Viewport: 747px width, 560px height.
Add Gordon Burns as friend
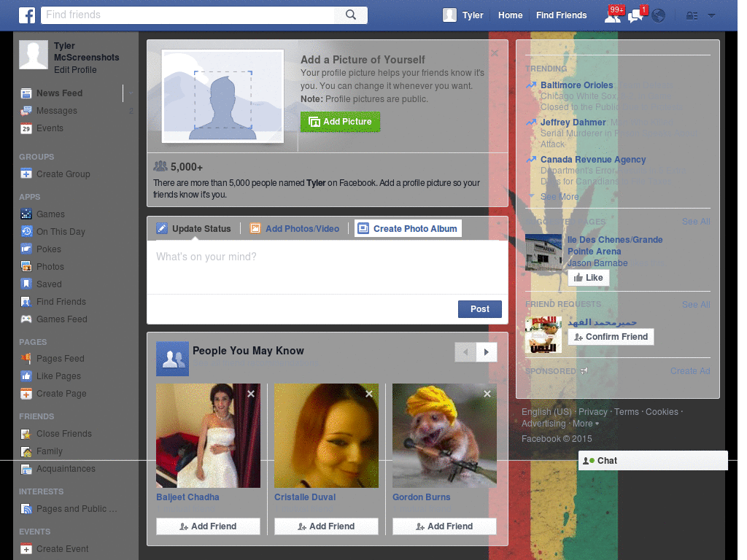pyautogui.click(x=444, y=526)
